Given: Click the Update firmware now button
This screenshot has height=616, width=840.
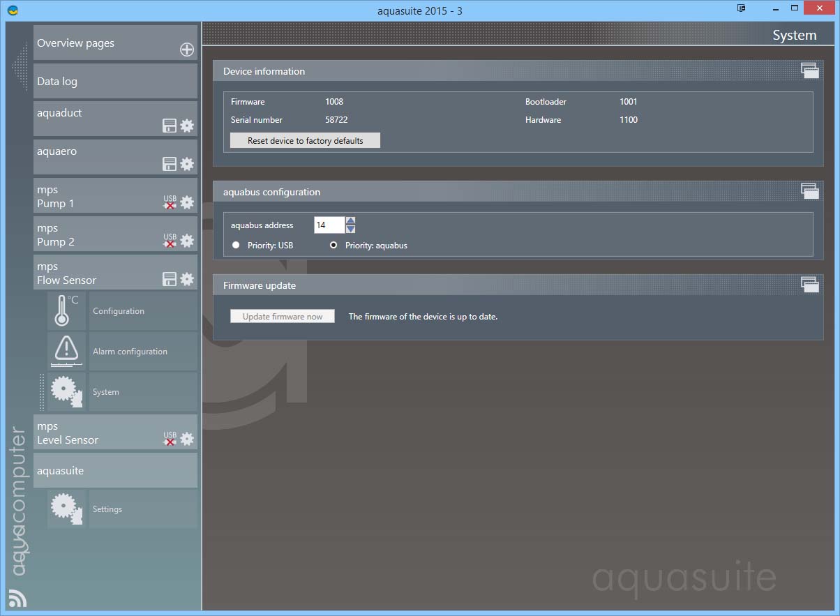Looking at the screenshot, I should tap(283, 317).
